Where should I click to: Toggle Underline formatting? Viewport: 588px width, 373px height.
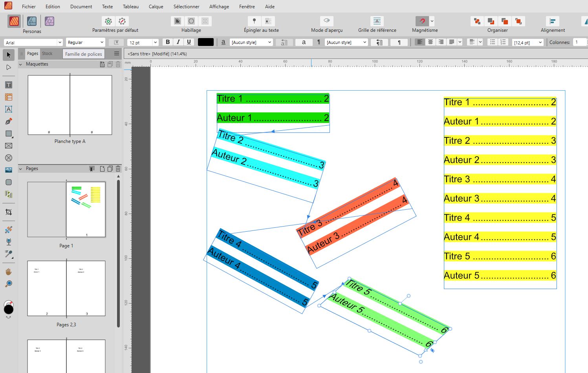pyautogui.click(x=189, y=42)
